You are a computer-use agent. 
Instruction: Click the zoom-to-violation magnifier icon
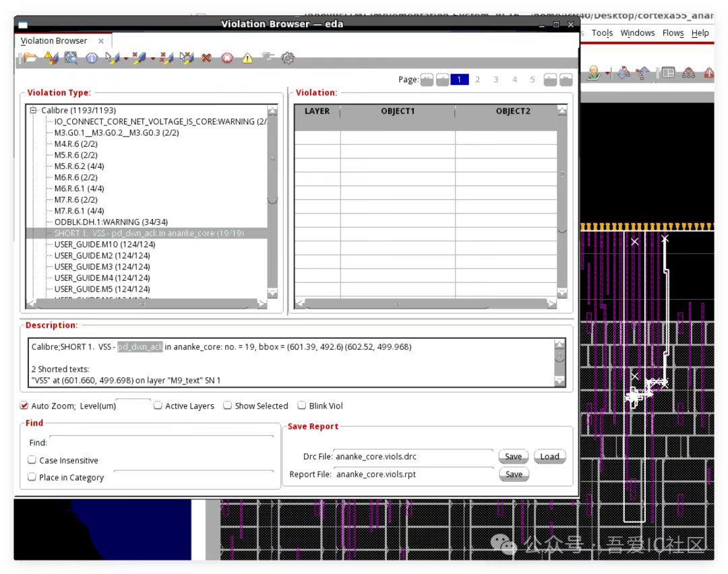71,58
